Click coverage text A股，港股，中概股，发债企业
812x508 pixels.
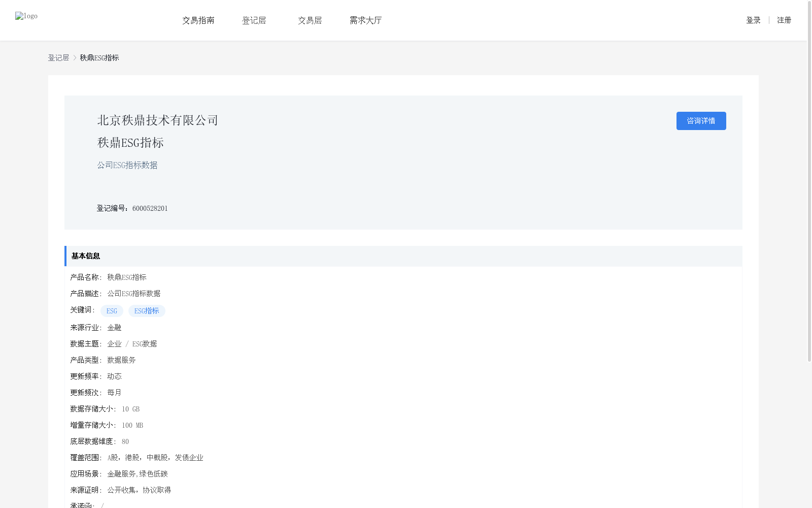point(155,458)
